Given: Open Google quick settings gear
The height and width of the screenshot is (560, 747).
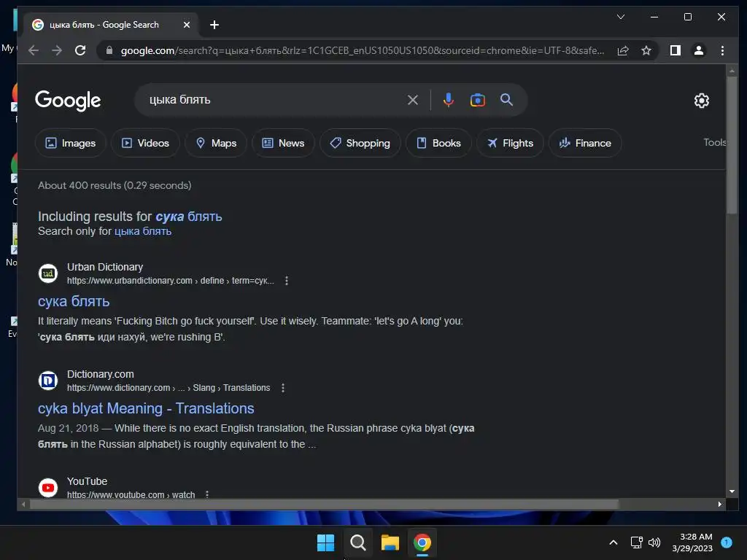Looking at the screenshot, I should tap(701, 101).
